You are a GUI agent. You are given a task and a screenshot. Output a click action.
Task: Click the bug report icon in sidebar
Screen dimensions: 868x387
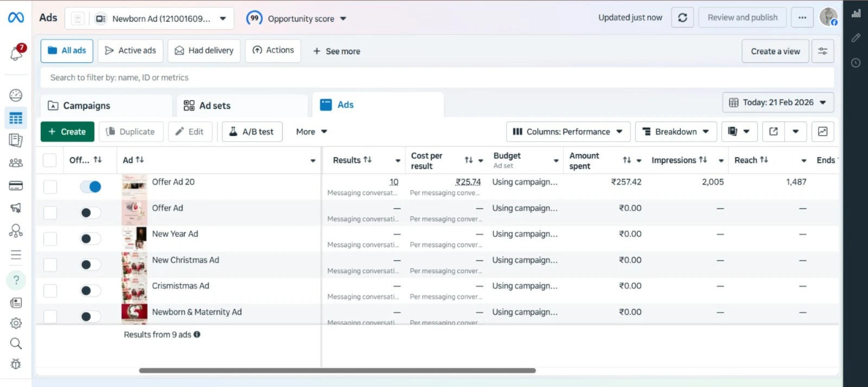[16, 364]
